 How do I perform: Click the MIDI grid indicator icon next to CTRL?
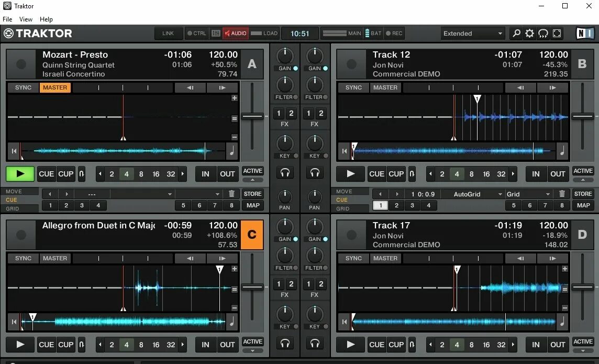(x=215, y=33)
